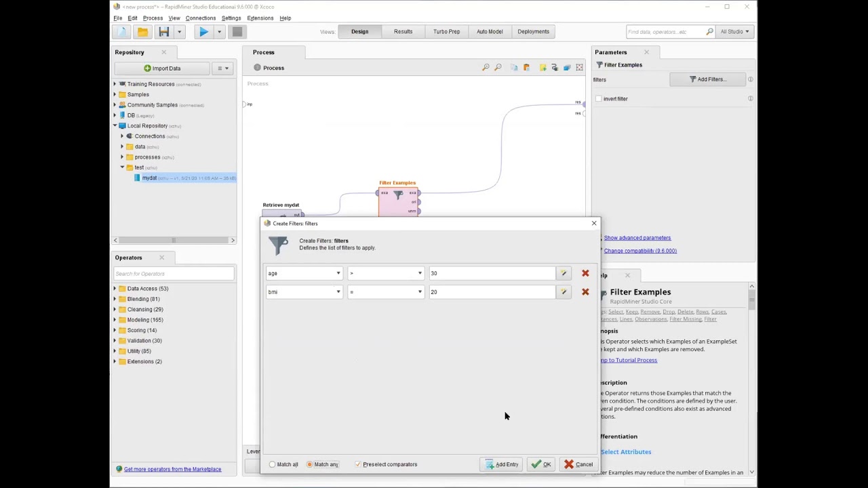Click the Import Data button

coord(162,68)
